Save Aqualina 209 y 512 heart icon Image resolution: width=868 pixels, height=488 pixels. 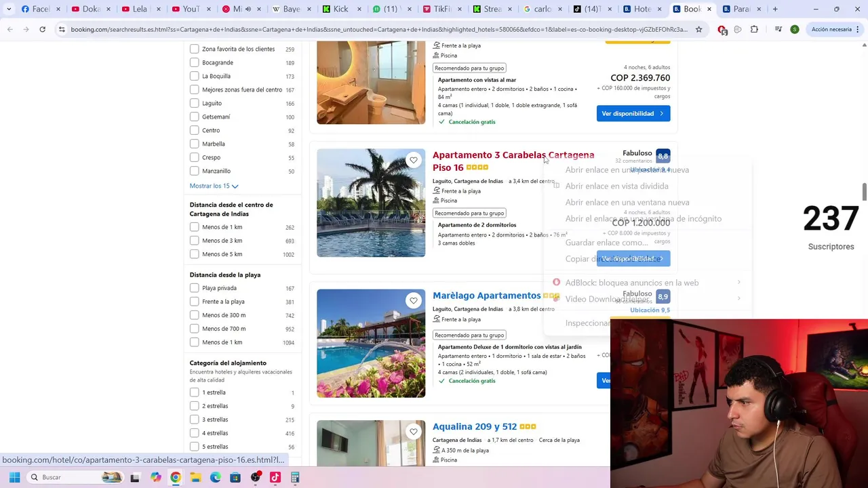tap(414, 431)
